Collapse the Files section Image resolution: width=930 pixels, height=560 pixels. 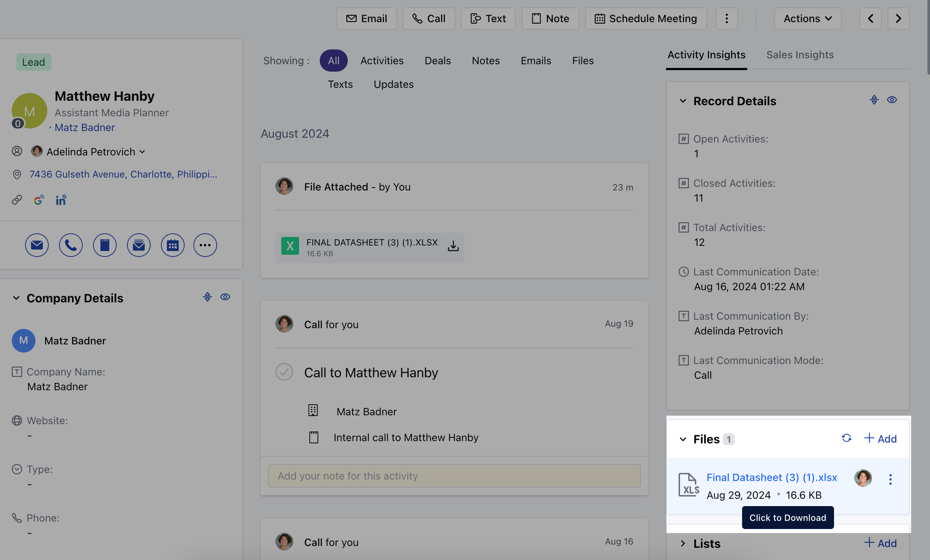(x=683, y=439)
